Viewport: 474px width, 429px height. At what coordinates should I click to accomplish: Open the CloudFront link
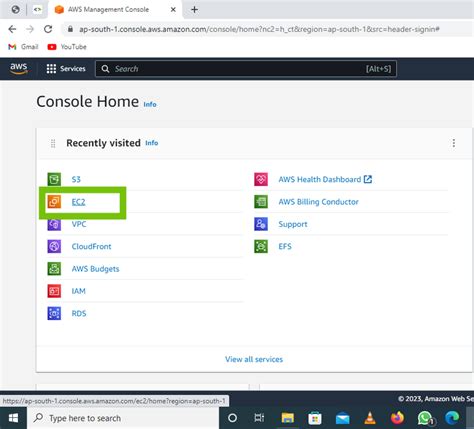pyautogui.click(x=91, y=246)
